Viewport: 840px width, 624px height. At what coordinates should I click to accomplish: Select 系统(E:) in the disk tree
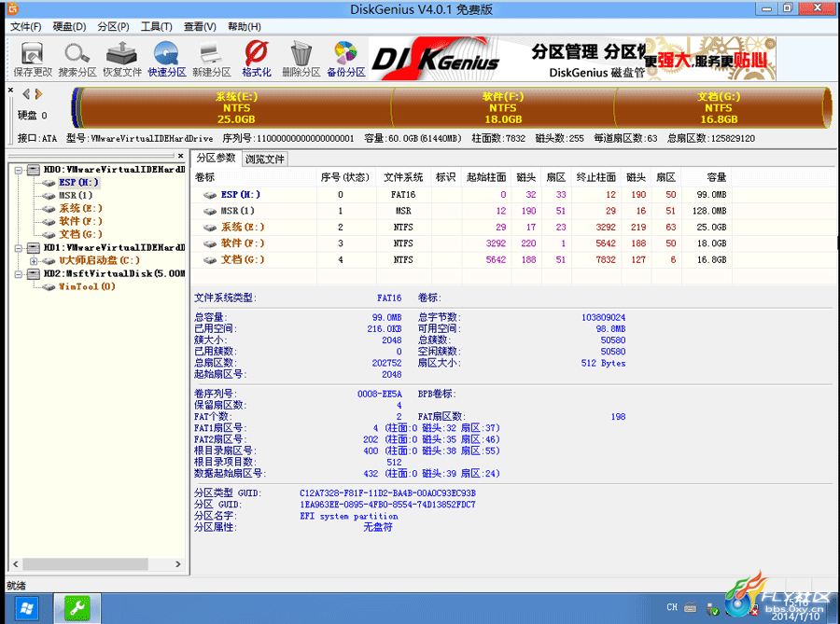point(80,208)
